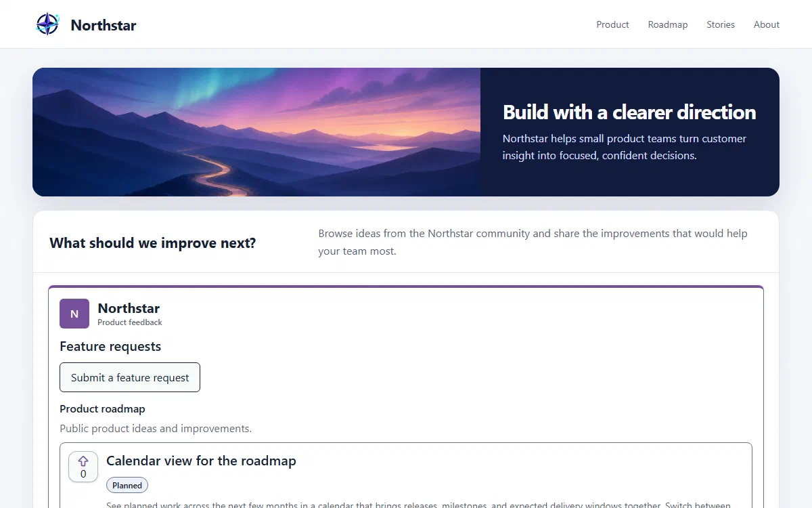Image resolution: width=812 pixels, height=508 pixels.
Task: Click the 'What should we improve next?' heading
Action: 153,243
